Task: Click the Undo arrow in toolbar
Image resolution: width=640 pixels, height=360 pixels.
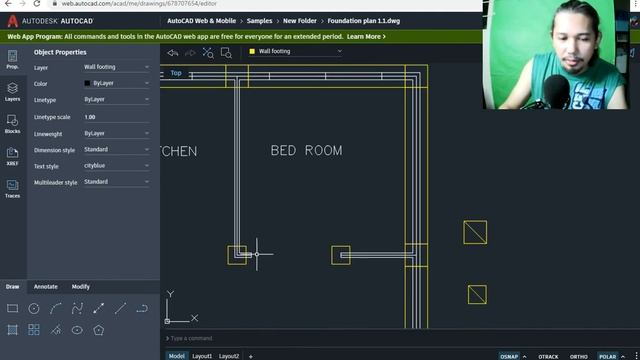Action: pyautogui.click(x=173, y=53)
